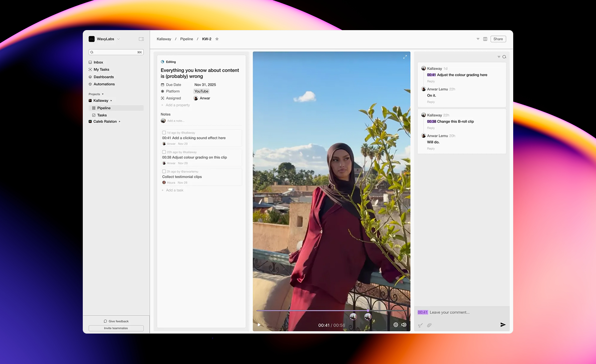The height and width of the screenshot is (364, 596).
Task: Expand the Caleb Ralston project
Action: coord(120,121)
